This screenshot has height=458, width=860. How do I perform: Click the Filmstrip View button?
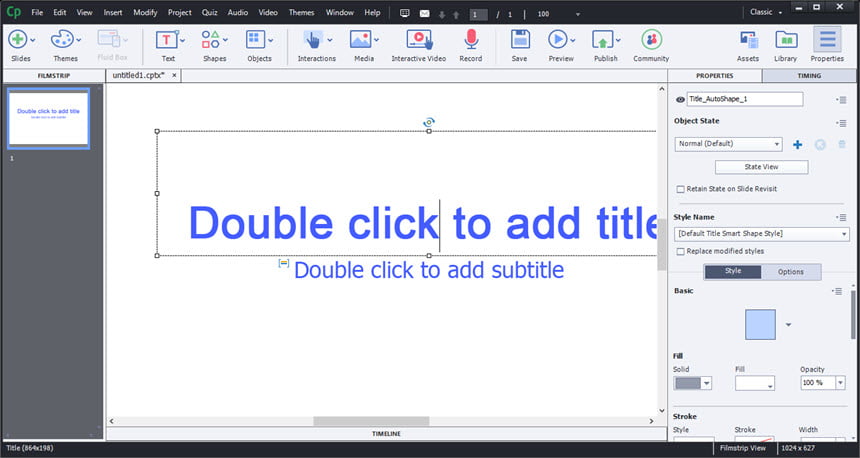(743, 448)
